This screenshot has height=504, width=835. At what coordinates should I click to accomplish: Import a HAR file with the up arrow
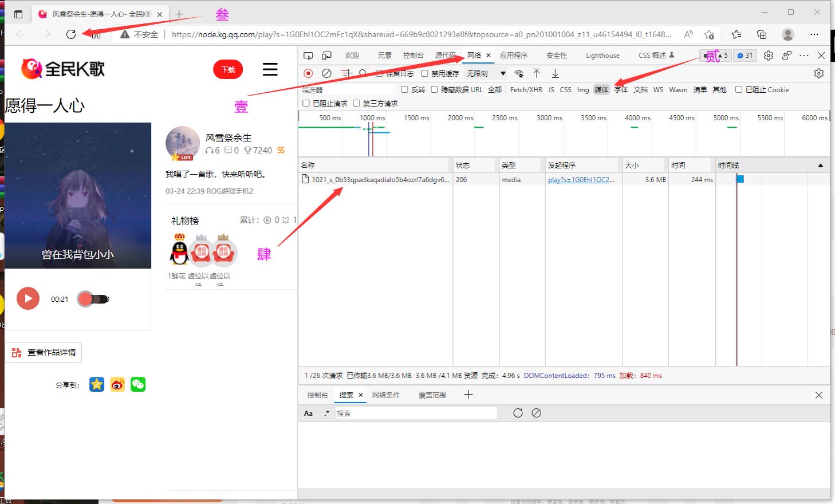click(537, 73)
